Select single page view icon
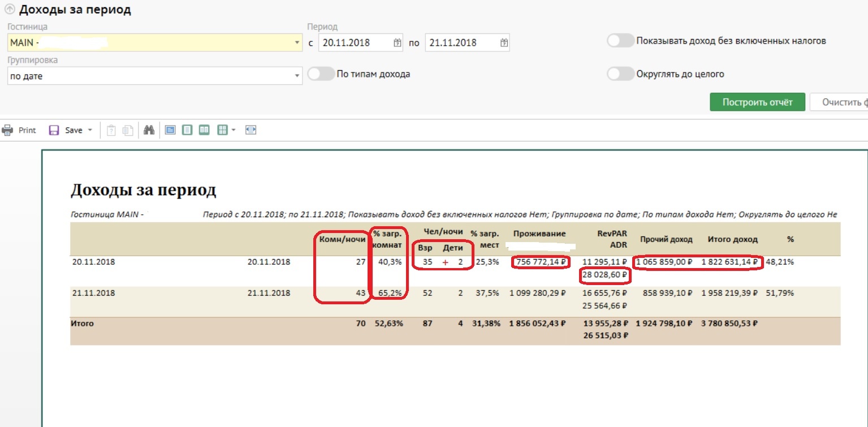 187,130
